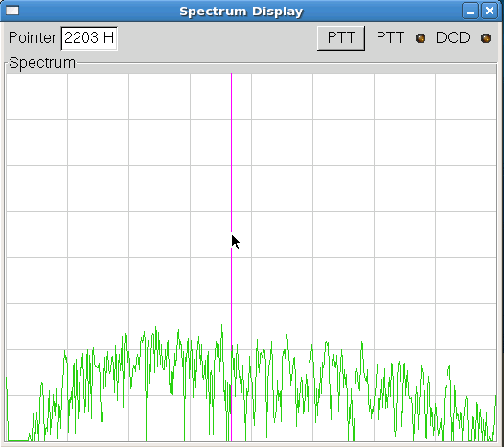This screenshot has width=504, height=447.
Task: Click the topmost horizontal grid line in spectrum
Action: [251, 119]
